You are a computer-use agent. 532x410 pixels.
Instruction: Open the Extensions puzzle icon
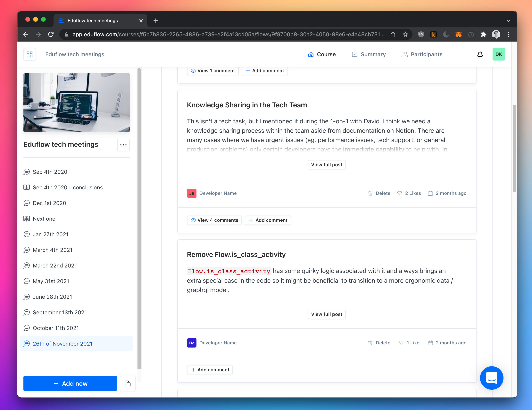click(483, 34)
